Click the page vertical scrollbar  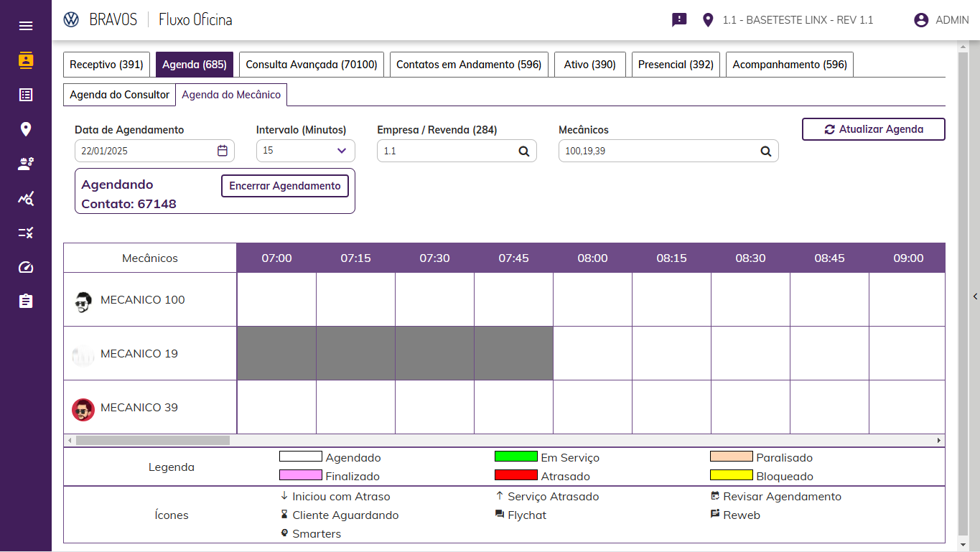tap(963, 294)
